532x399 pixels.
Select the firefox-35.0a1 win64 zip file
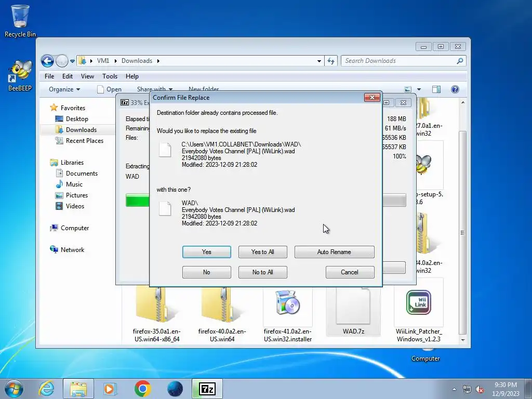157,314
